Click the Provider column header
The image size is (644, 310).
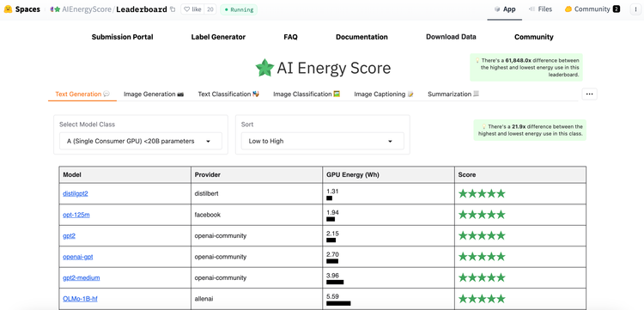257,174
